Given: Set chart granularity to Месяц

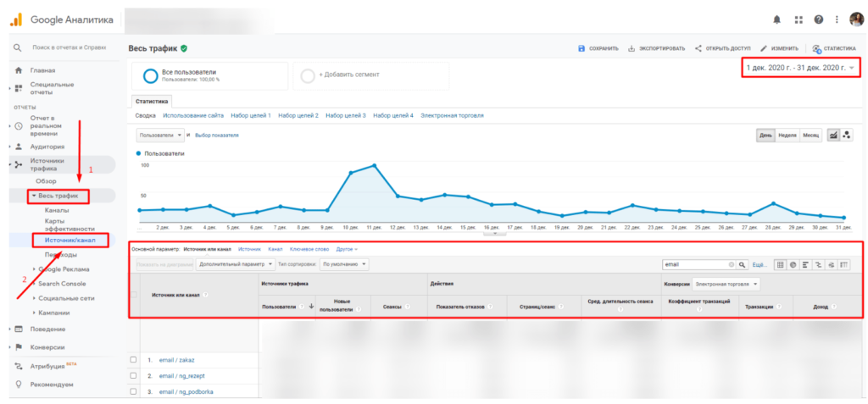Looking at the screenshot, I should point(810,136).
